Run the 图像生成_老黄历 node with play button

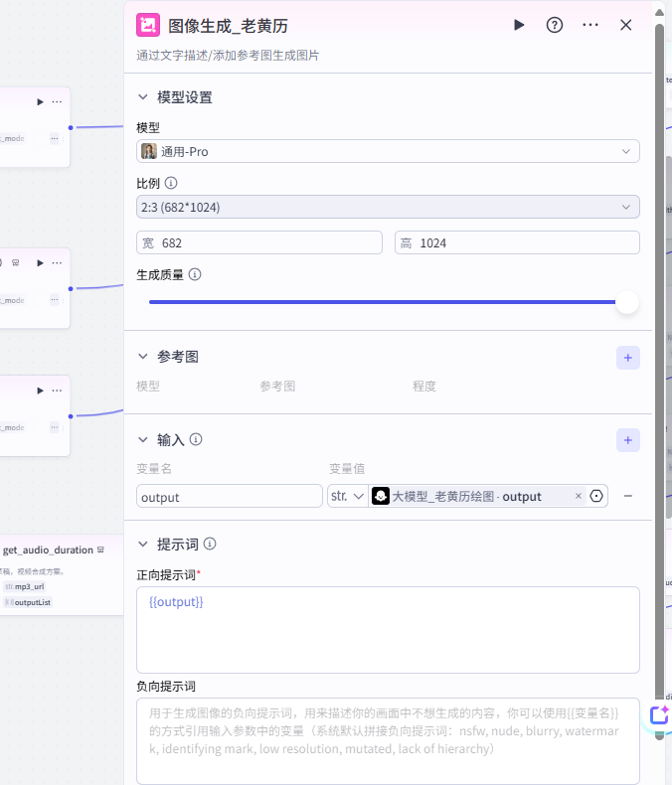pos(519,25)
